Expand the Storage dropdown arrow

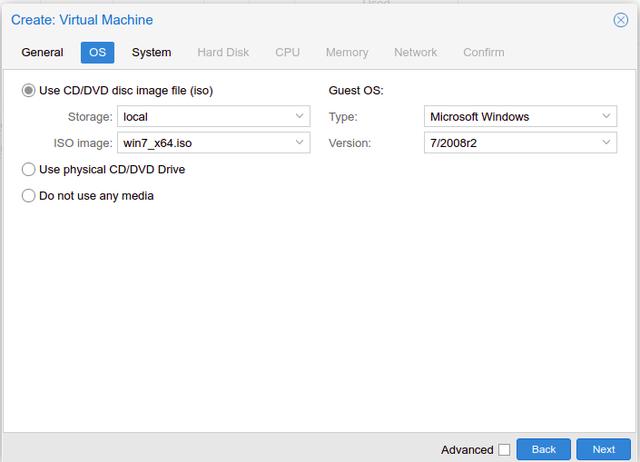[300, 116]
